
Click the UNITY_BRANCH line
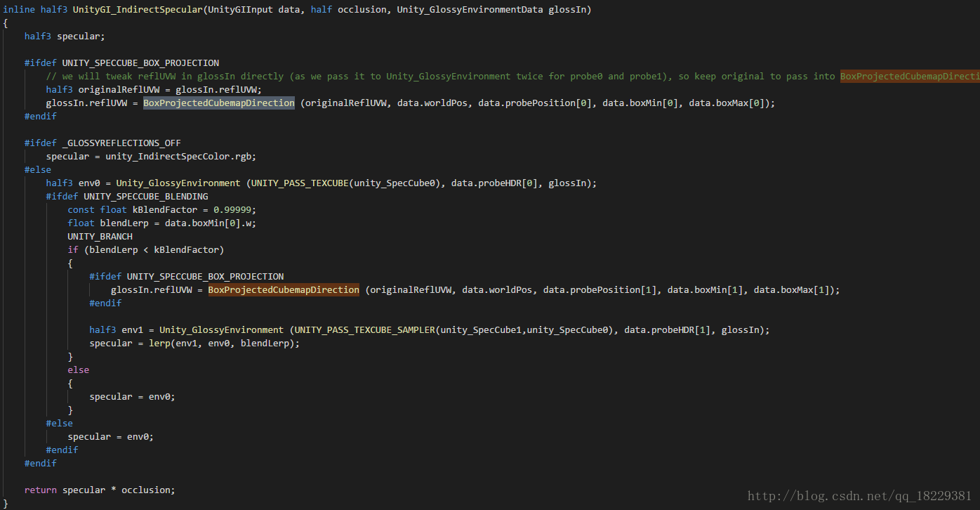pyautogui.click(x=100, y=237)
